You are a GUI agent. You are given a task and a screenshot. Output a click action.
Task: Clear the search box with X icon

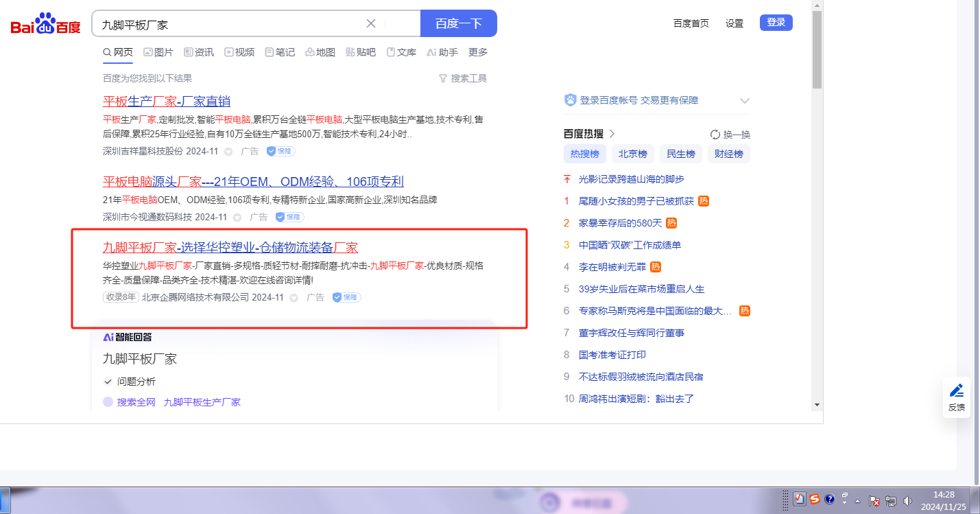(371, 23)
